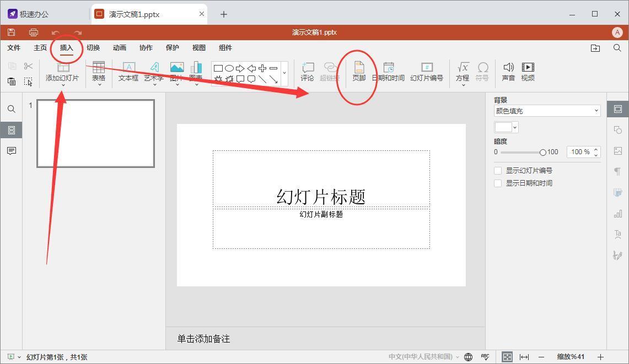Image resolution: width=629 pixels, height=364 pixels.
Task: Add a 评论 comment
Action: [307, 72]
